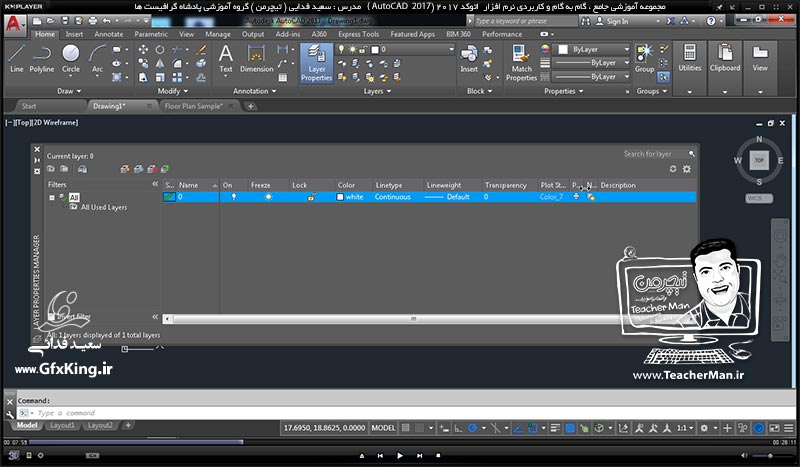Toggle polar tracking in status bar
This screenshot has height=467, width=800.
[472, 428]
